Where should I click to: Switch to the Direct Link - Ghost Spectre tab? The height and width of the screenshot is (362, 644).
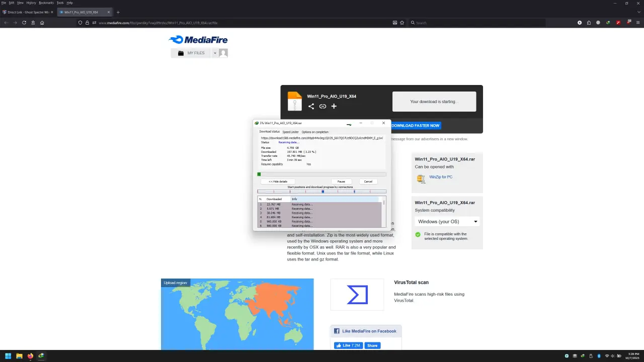(28, 12)
